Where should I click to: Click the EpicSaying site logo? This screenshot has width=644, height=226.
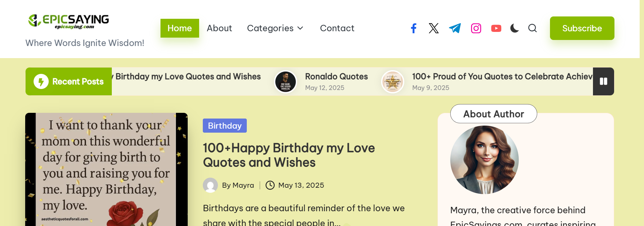(x=69, y=21)
